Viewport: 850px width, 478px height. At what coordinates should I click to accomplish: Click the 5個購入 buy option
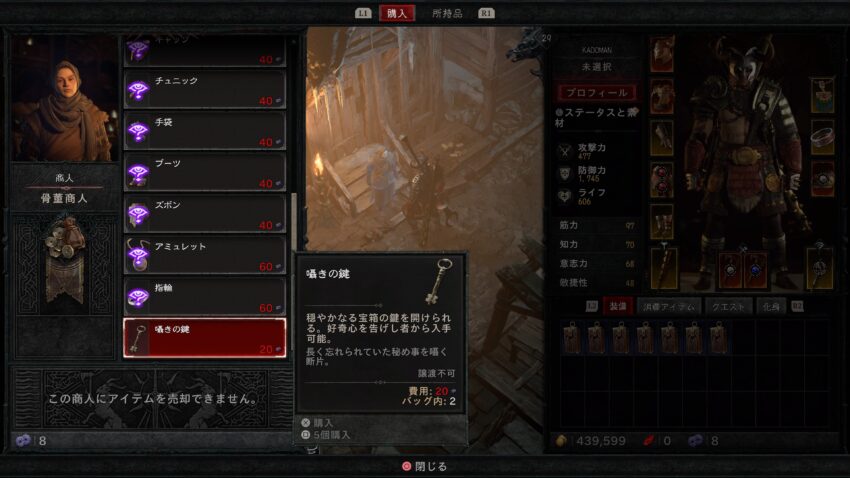326,435
